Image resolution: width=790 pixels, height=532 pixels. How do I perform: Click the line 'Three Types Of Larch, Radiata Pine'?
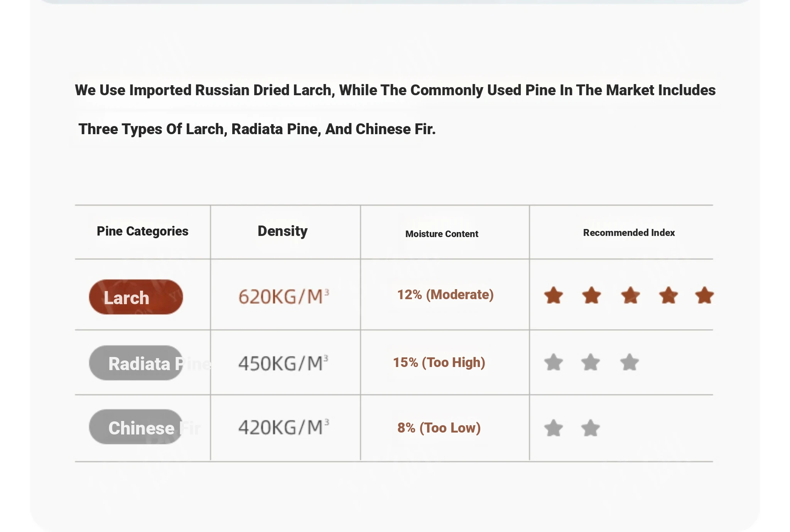click(257, 130)
